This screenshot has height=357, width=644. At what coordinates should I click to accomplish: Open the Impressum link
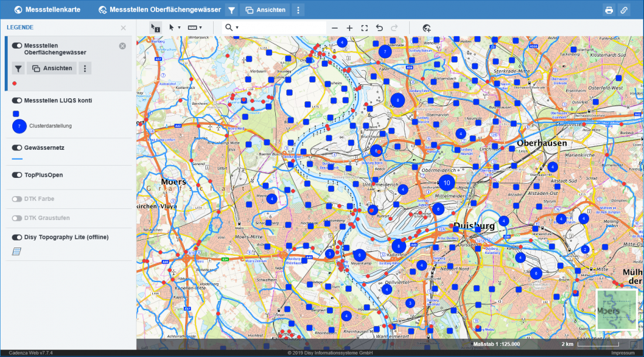(x=622, y=353)
